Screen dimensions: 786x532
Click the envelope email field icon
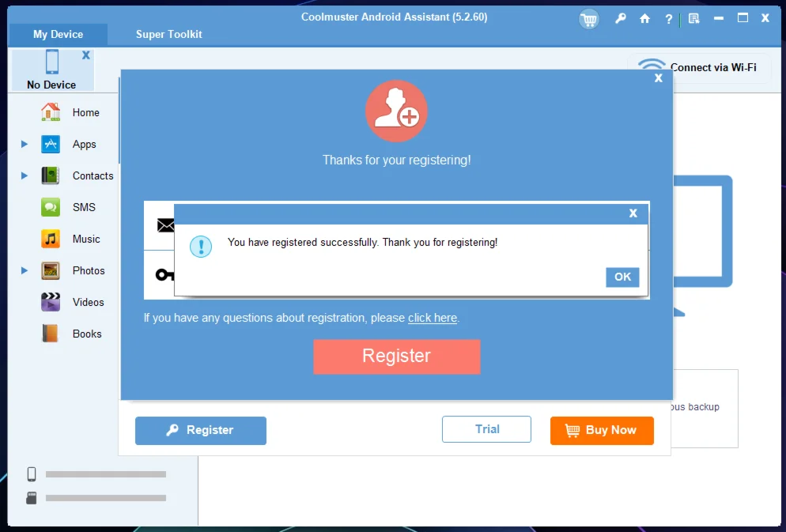pyautogui.click(x=165, y=225)
